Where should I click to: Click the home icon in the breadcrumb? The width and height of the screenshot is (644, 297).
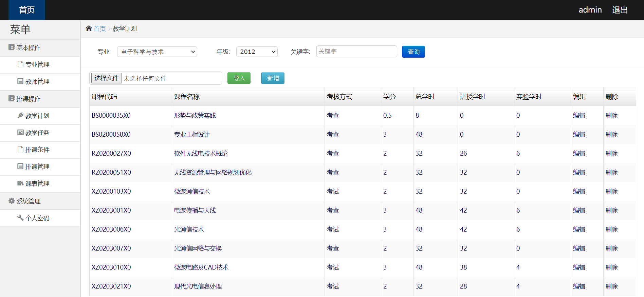pyautogui.click(x=89, y=28)
